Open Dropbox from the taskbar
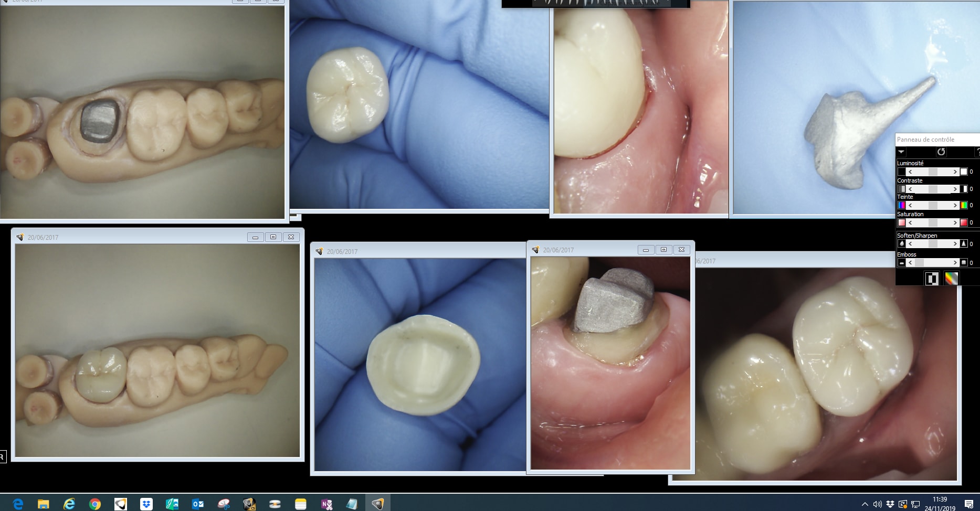The width and height of the screenshot is (980, 511). click(x=146, y=504)
